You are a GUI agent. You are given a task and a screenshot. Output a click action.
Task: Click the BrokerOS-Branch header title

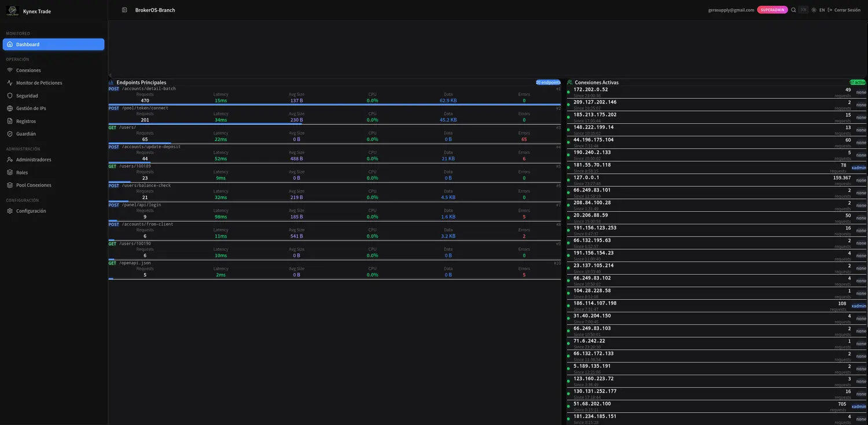tap(155, 10)
